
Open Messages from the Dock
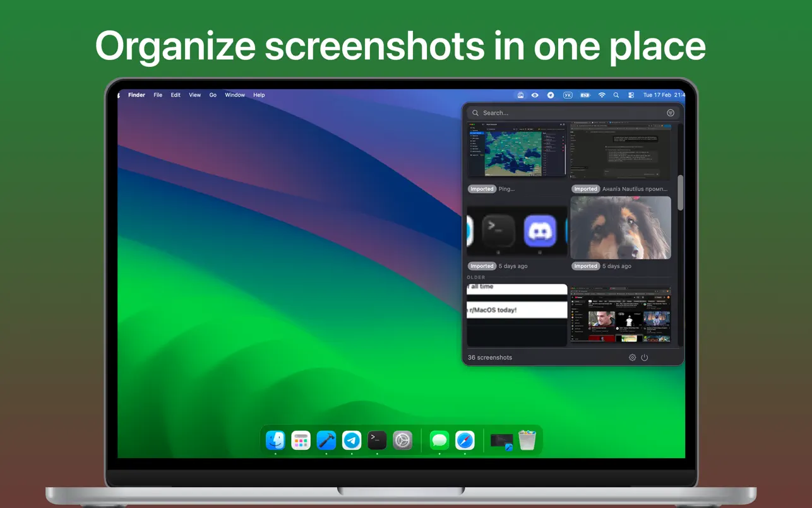click(439, 440)
